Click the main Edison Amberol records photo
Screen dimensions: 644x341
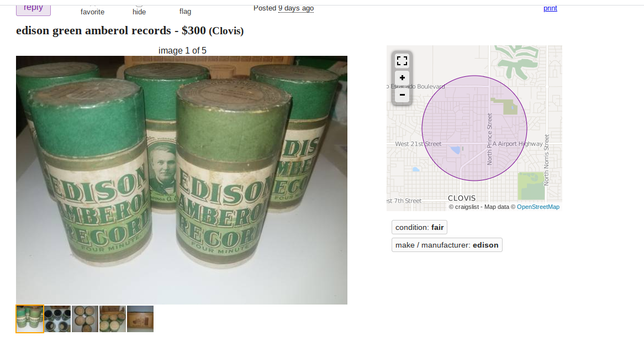pos(182,180)
